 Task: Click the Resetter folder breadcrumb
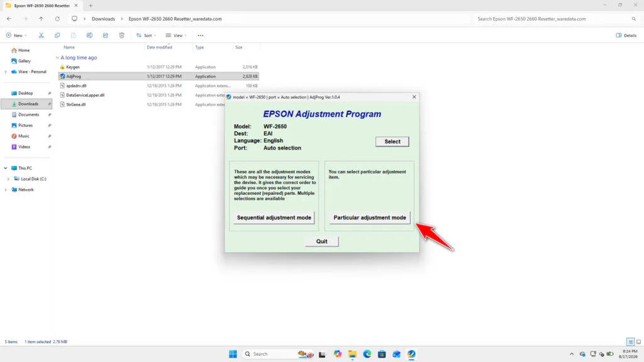click(x=175, y=19)
